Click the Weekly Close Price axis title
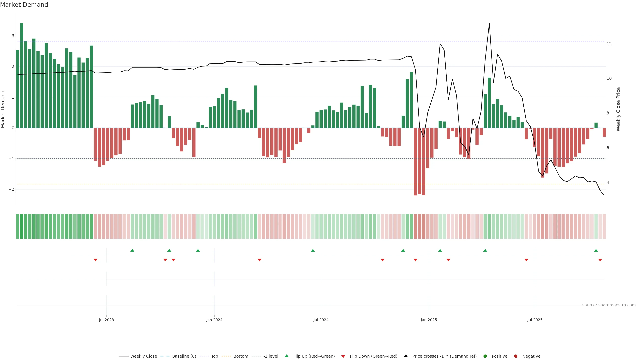Screen dimensions: 644x362 (618, 109)
